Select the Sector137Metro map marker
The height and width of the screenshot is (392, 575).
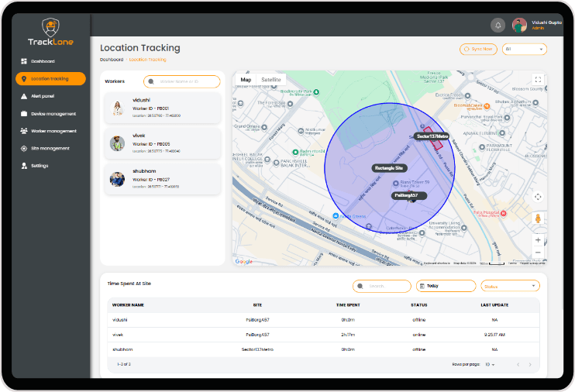[432, 136]
